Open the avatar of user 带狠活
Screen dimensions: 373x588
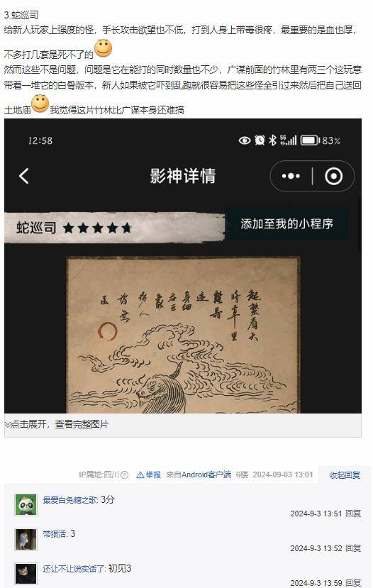click(x=26, y=539)
